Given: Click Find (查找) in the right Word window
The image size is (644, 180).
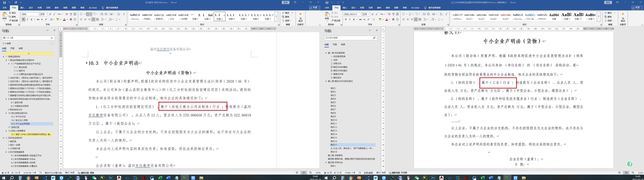Looking at the screenshot, I should coord(609,13).
